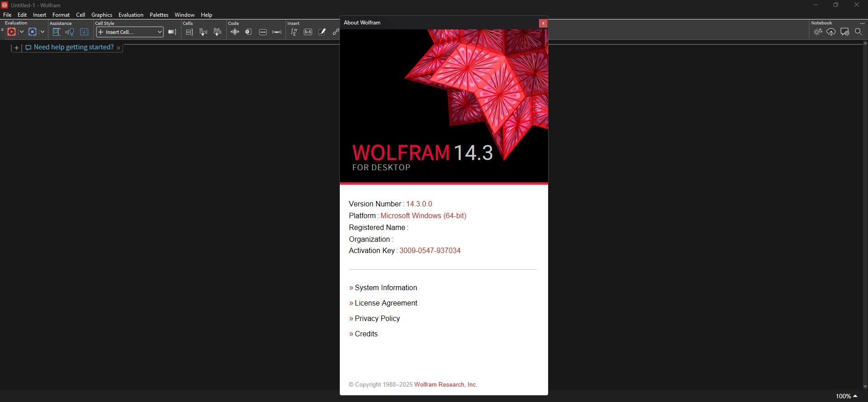Restore down the Wolfram notebook window

click(836, 5)
